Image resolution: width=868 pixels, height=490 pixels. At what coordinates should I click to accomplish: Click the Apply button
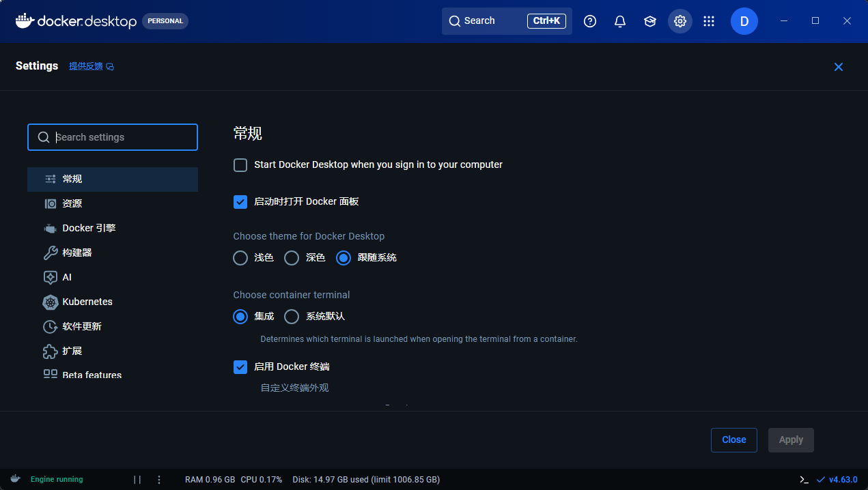click(x=791, y=439)
